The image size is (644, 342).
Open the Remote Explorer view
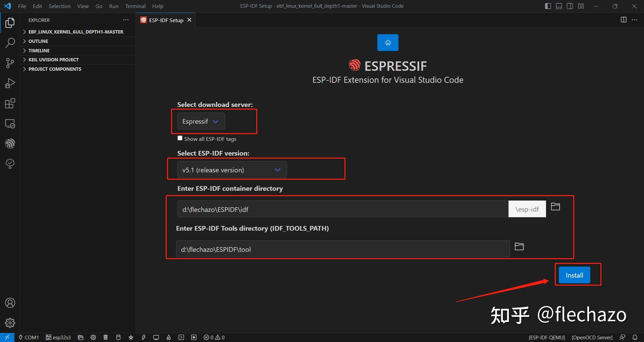tap(10, 123)
